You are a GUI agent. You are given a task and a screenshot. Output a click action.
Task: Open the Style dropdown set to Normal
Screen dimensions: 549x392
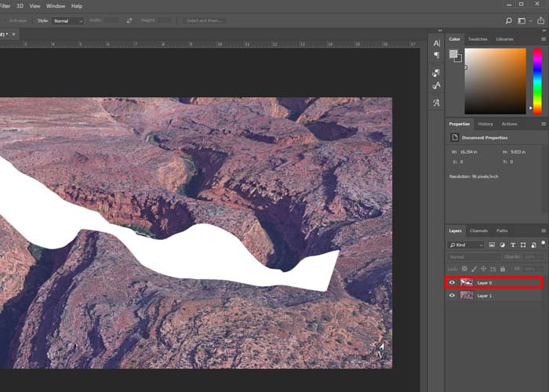(x=67, y=20)
